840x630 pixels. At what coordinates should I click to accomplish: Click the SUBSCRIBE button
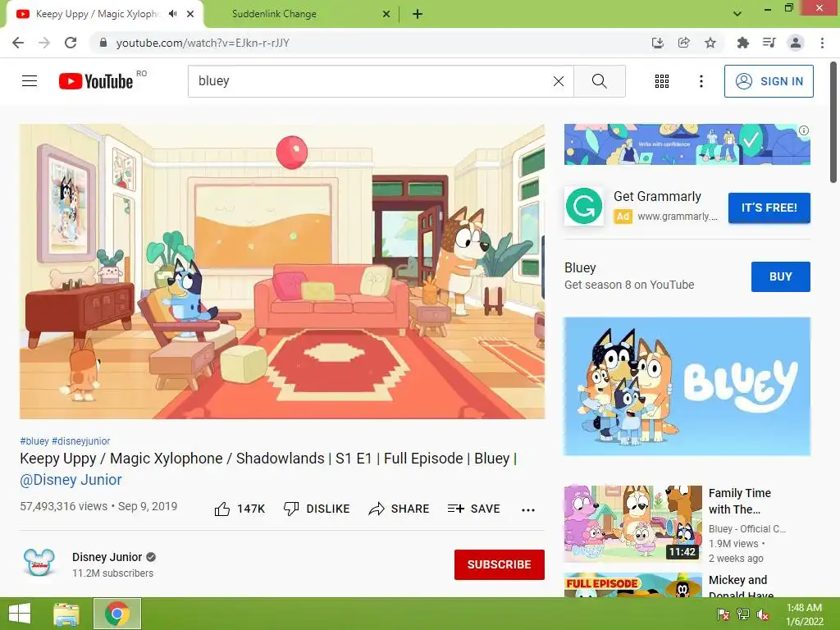coord(500,564)
